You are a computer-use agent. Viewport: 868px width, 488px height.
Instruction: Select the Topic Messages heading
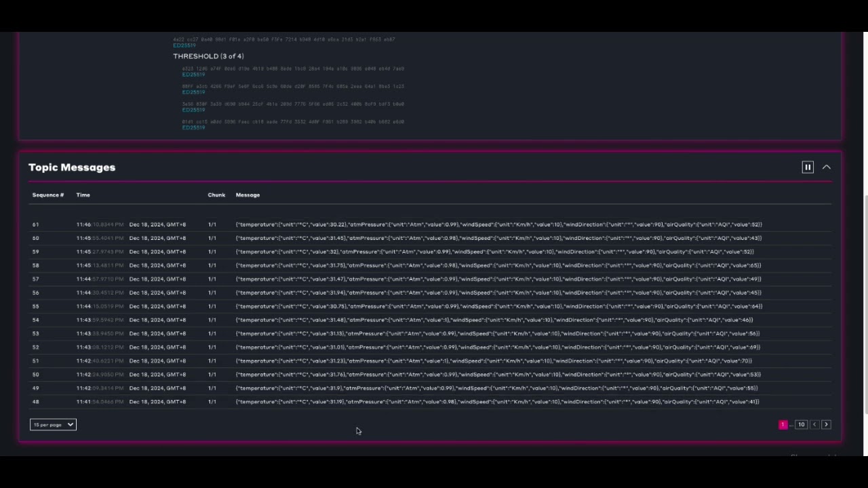(72, 167)
